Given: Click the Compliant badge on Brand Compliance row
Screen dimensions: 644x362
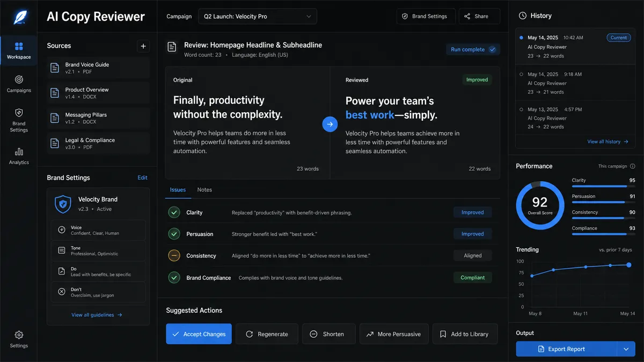Looking at the screenshot, I should click(x=472, y=278).
